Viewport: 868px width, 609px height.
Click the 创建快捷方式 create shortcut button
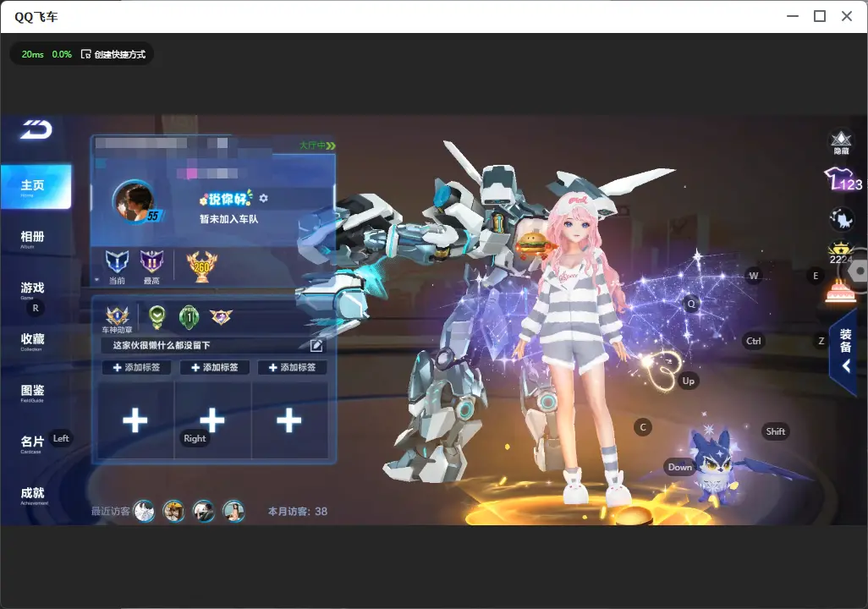coord(113,54)
